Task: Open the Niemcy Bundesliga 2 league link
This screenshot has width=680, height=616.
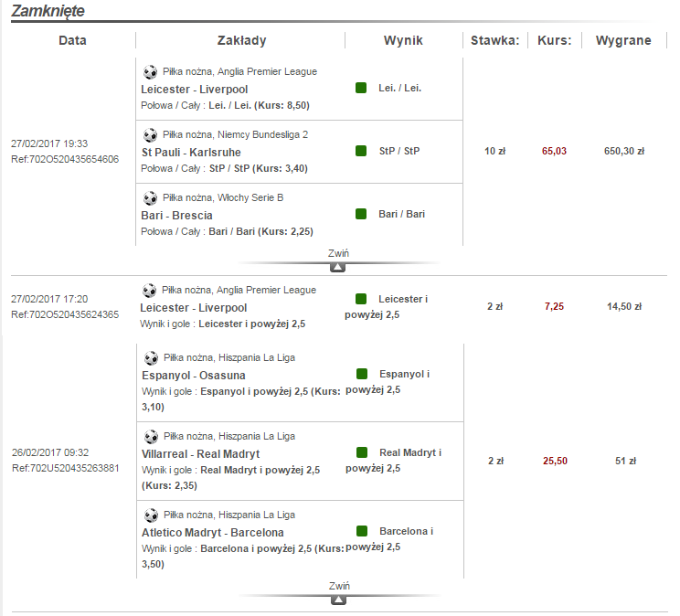Action: point(263,134)
